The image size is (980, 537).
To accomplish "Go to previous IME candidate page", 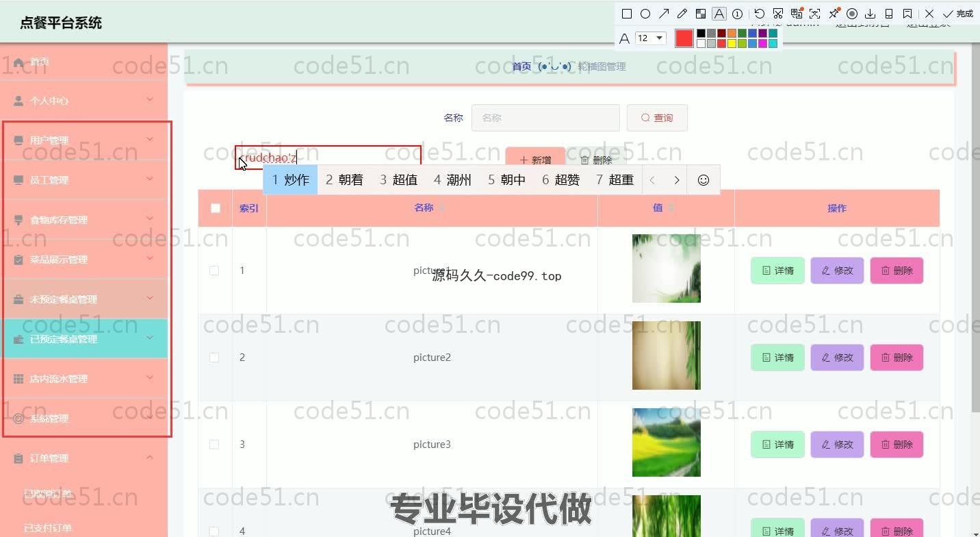I will [x=652, y=180].
